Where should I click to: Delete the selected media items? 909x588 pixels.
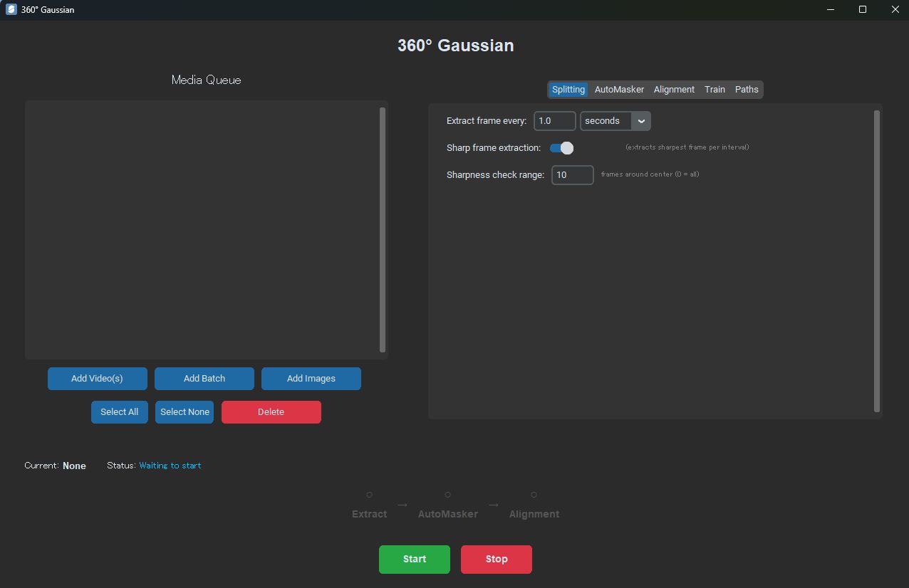coord(271,411)
